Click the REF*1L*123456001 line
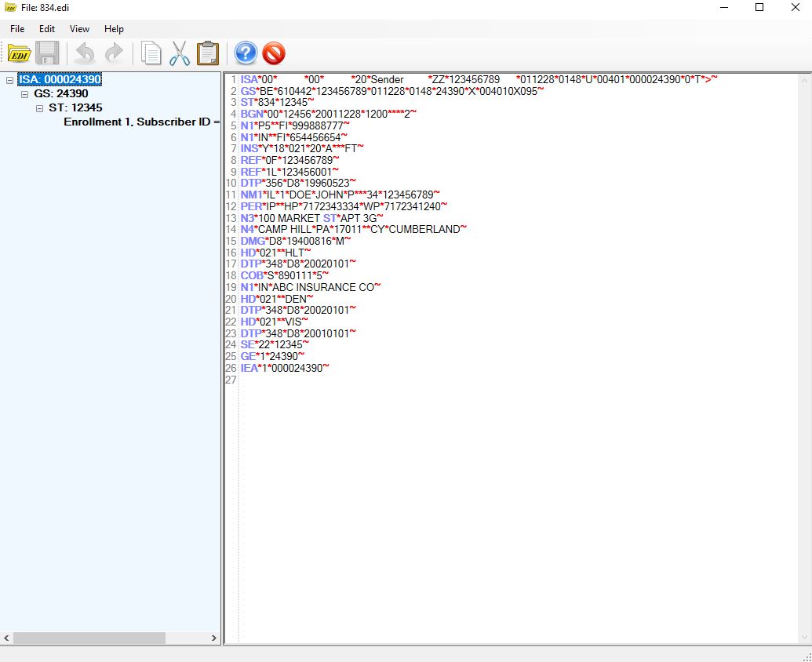Viewport: 812px width, 662px height. 289,172
